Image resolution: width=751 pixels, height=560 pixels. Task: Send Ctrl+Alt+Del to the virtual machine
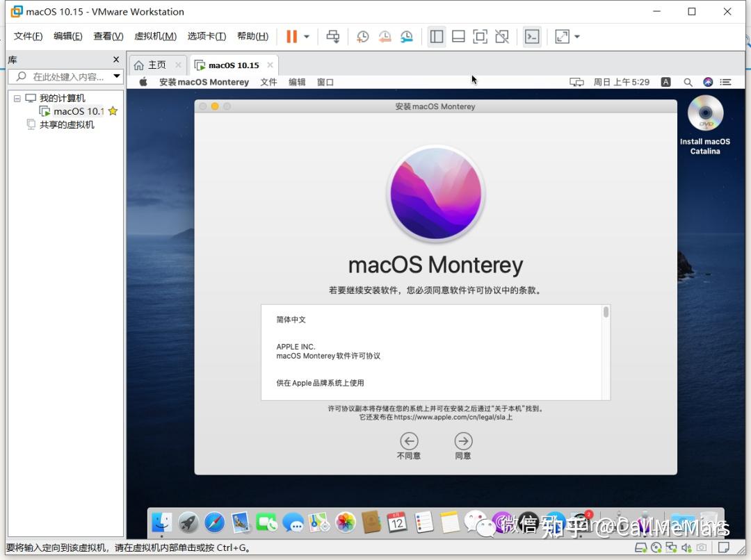click(x=333, y=36)
